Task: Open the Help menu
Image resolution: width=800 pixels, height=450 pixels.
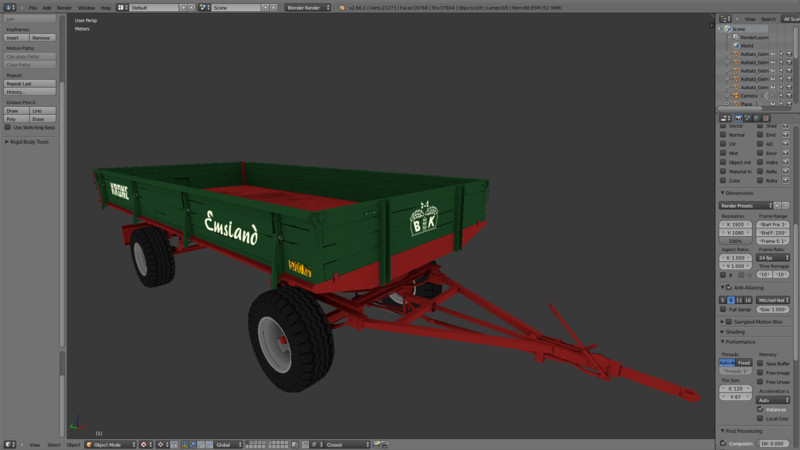Action: point(105,8)
